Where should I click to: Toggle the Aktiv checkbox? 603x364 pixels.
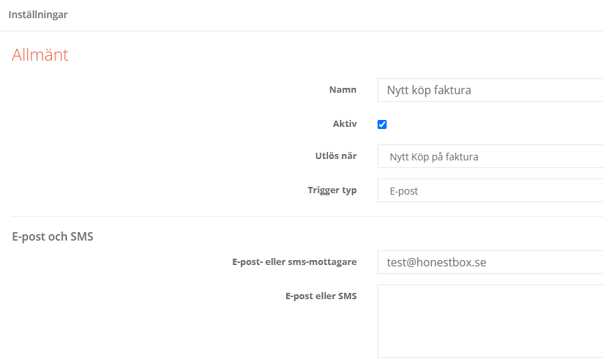point(382,124)
